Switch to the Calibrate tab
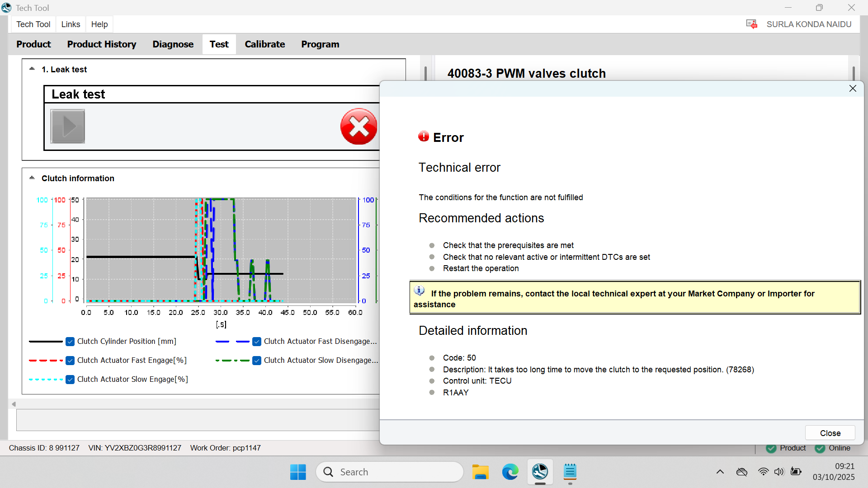 (x=265, y=44)
